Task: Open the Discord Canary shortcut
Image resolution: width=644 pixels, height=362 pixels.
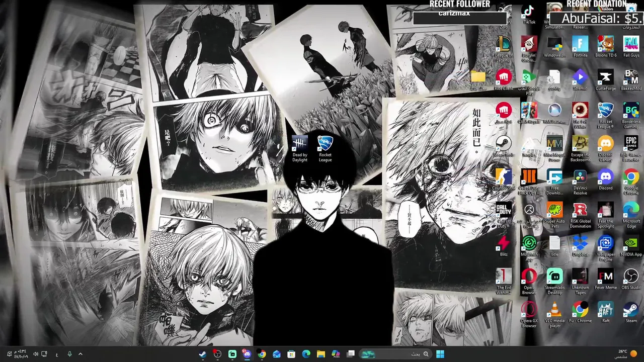Action: pos(606,149)
